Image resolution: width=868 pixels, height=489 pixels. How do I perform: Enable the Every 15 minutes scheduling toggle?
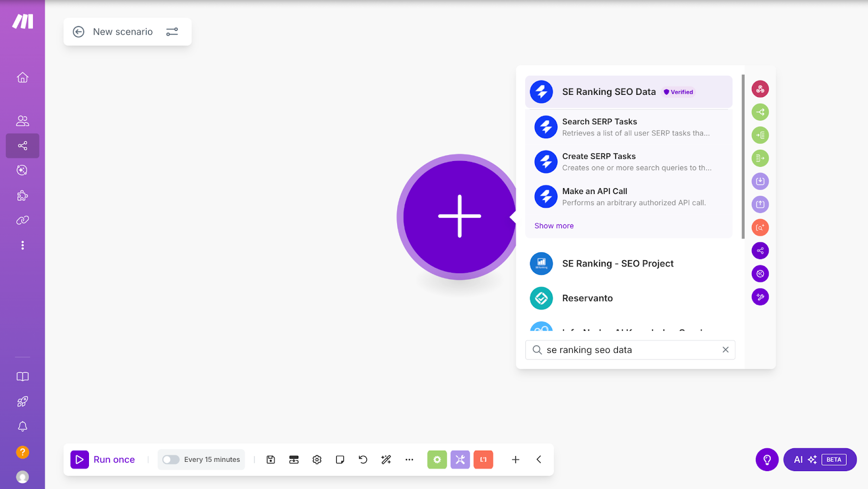(x=170, y=459)
